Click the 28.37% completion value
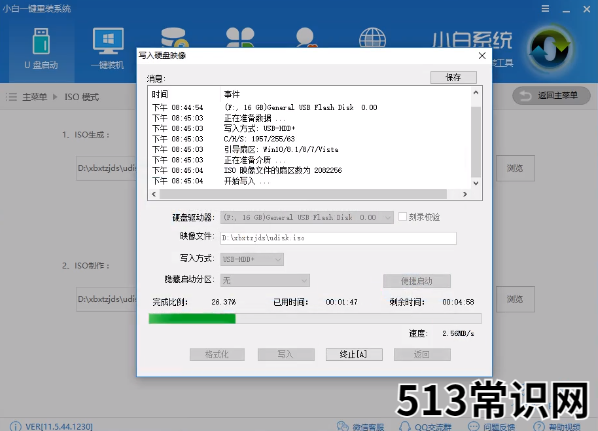Viewport: 598px width, 431px height. tap(223, 302)
